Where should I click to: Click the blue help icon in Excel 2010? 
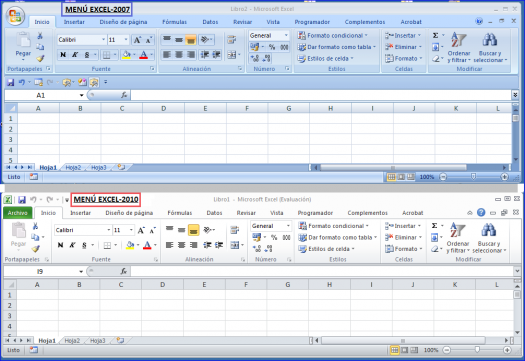(x=481, y=212)
